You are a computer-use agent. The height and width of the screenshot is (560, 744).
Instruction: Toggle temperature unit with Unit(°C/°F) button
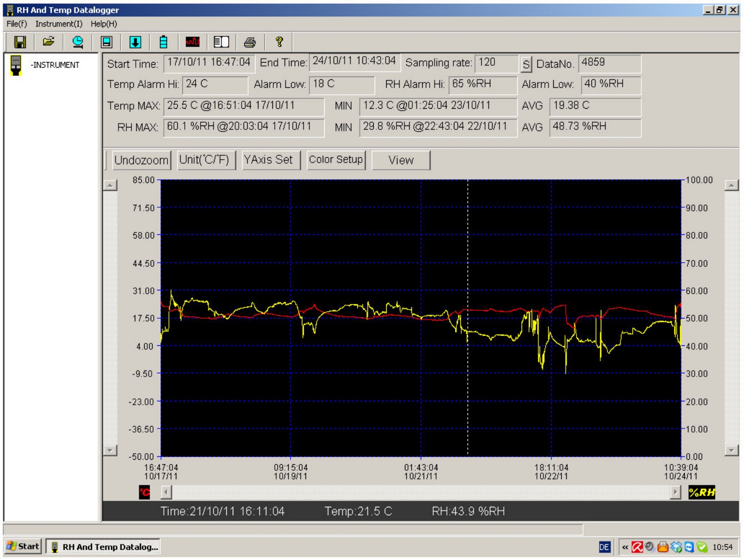pos(206,160)
